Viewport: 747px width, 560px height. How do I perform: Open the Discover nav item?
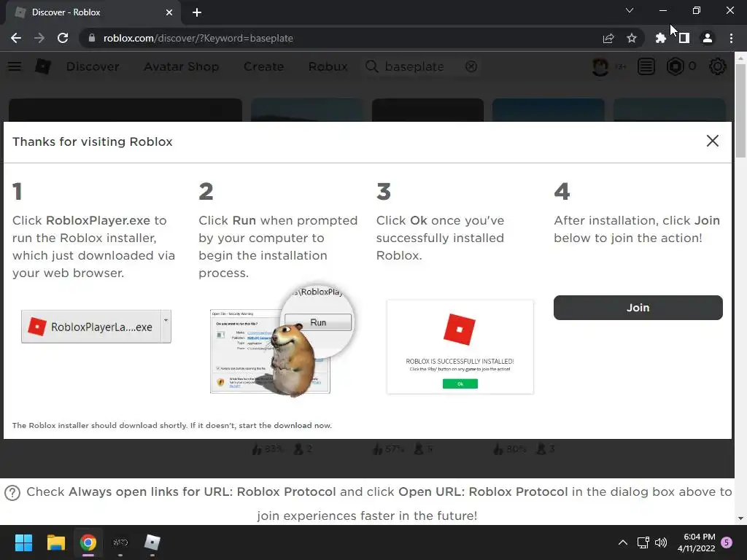coord(93,66)
